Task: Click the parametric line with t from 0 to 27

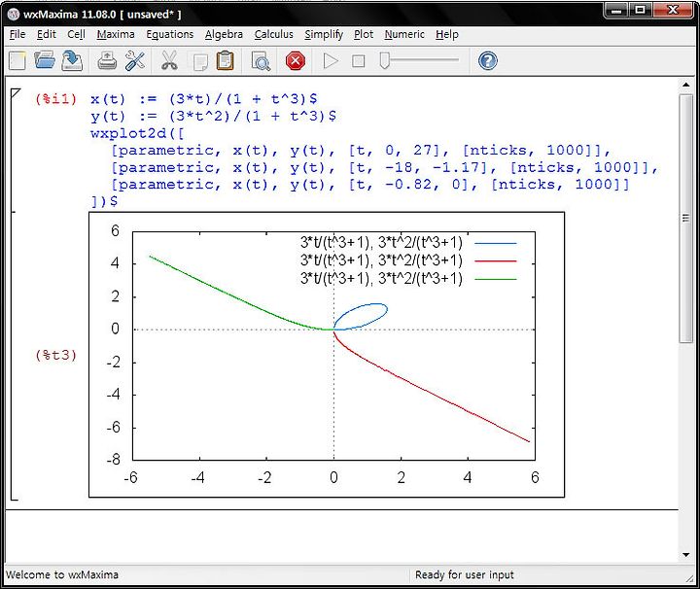Action: point(361,151)
